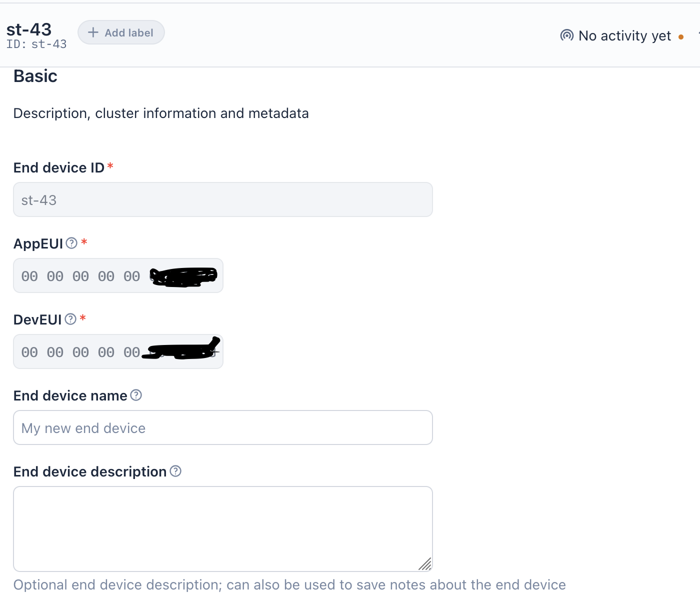Click the broadcast activity status icon
700x602 pixels.
(x=566, y=35)
